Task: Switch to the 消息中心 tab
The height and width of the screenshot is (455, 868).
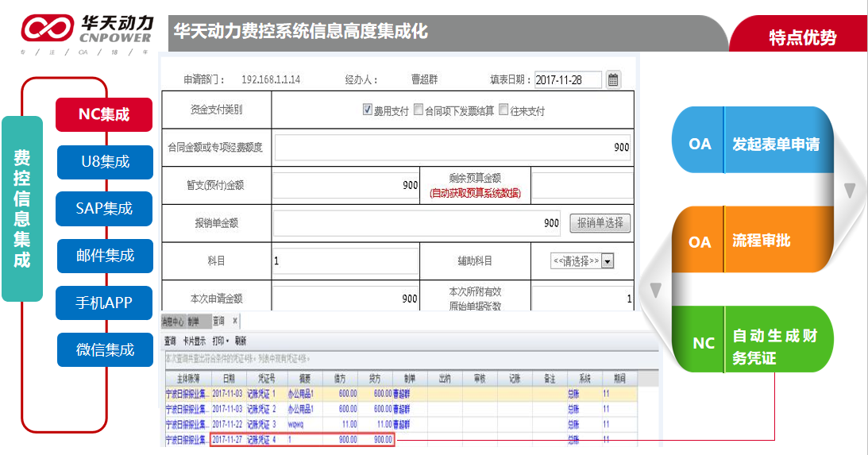Action: (x=172, y=322)
